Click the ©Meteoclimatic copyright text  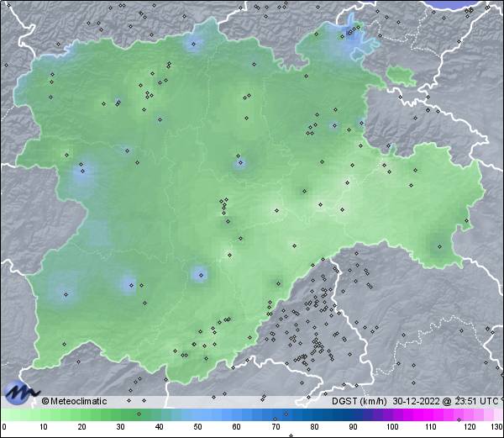[74, 401]
